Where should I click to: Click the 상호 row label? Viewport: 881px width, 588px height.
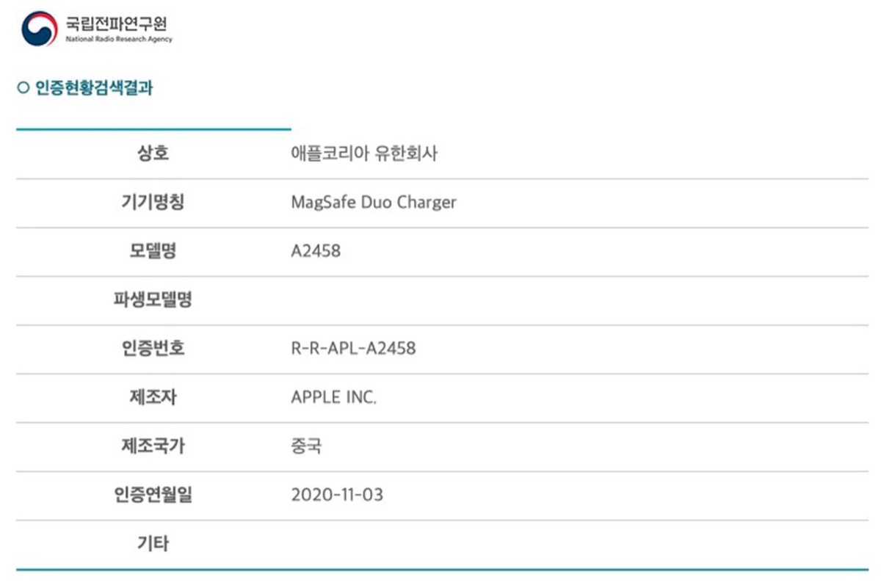(153, 153)
